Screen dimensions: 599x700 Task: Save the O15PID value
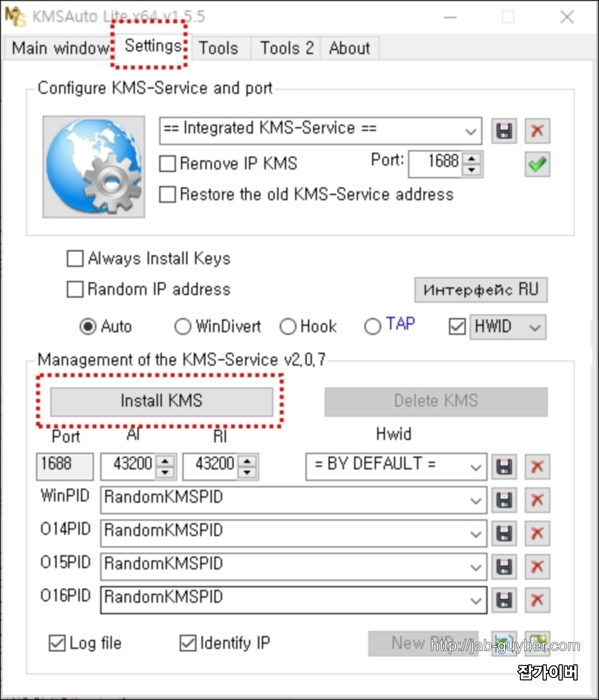point(504,567)
